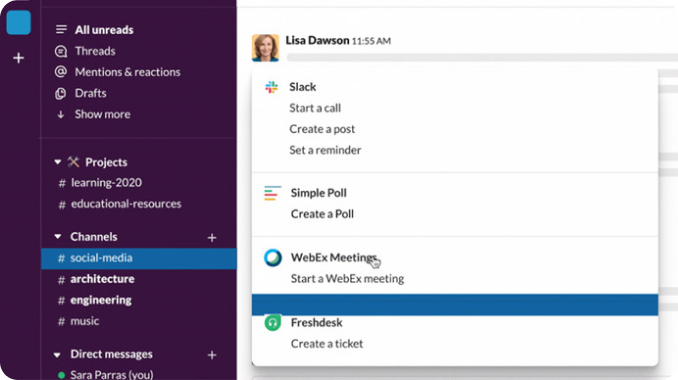Open Mentions & reactions
This screenshot has width=678, height=380.
(x=128, y=72)
